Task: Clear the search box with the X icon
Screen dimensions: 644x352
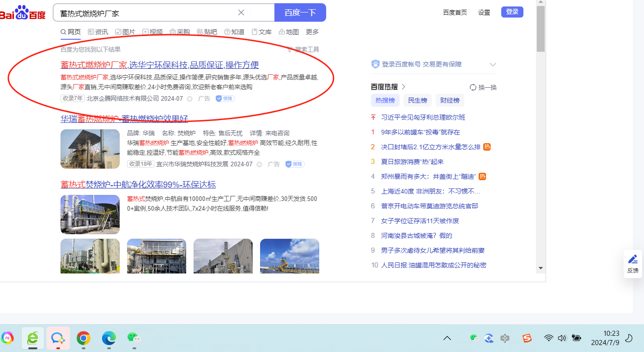Action: point(241,12)
